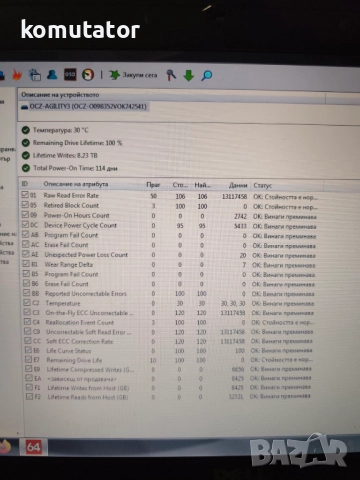Sort by the Праг column header
The width and height of the screenshot is (360, 480).
153,185
